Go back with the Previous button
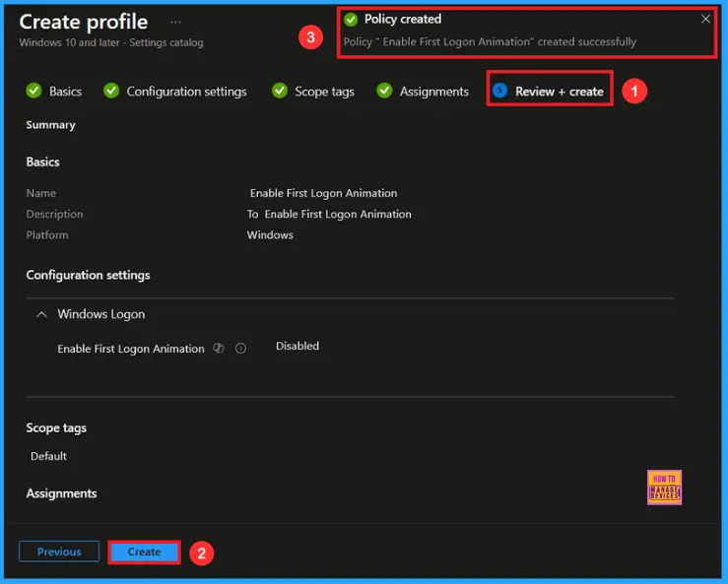The height and width of the screenshot is (584, 728). tap(59, 552)
